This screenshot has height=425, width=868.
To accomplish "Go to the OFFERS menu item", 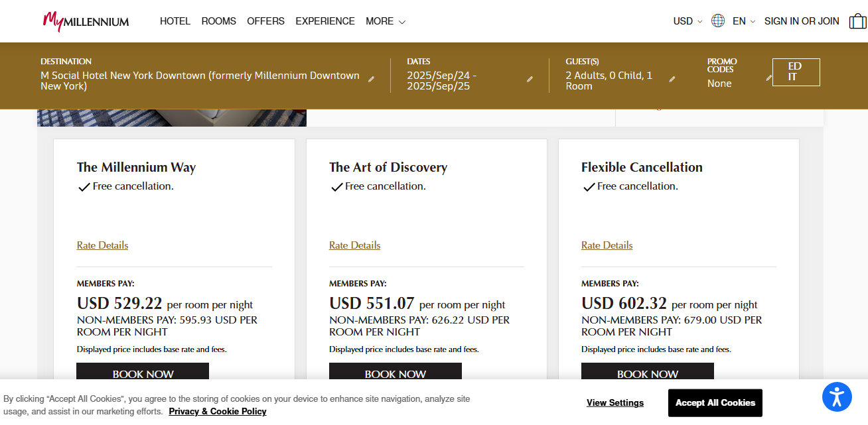I will [265, 21].
